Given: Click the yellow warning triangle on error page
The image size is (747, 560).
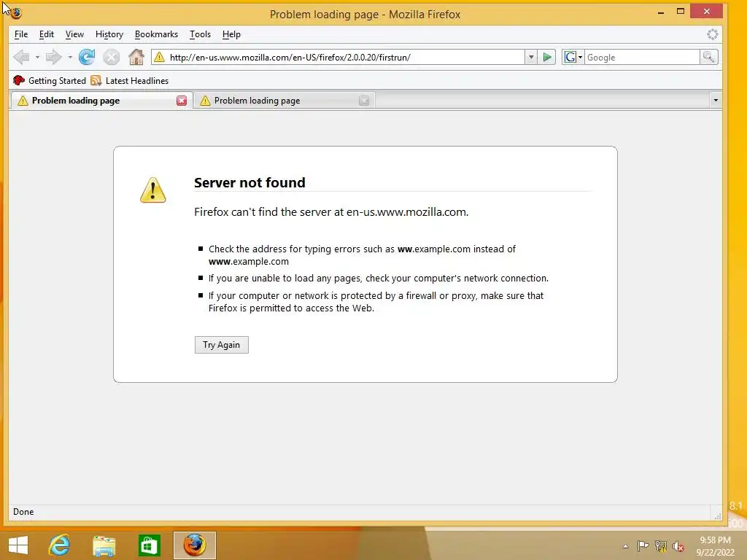Looking at the screenshot, I should click(x=153, y=190).
